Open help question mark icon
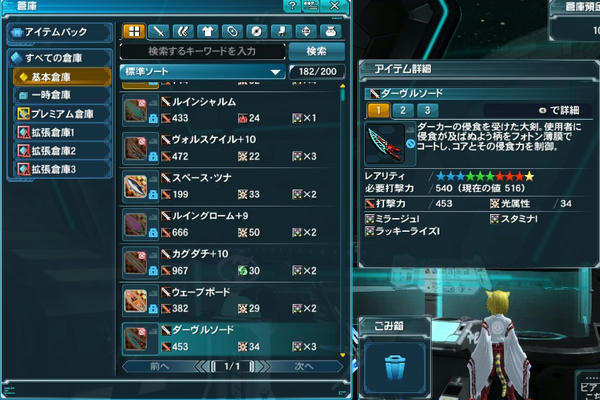 (292, 6)
